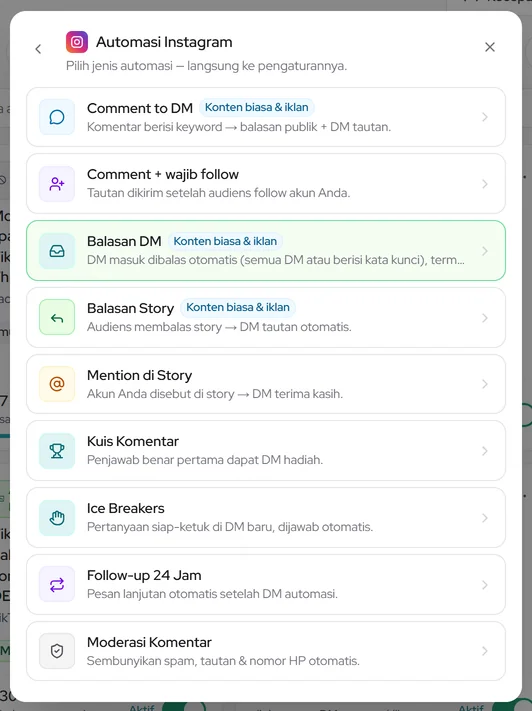This screenshot has height=711, width=532.
Task: Open Comment to DM via its chevron
Action: (485, 117)
